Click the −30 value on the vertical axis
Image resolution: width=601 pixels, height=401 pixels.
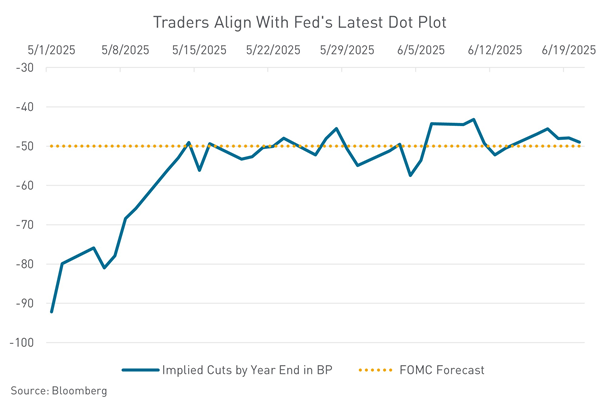(x=22, y=68)
